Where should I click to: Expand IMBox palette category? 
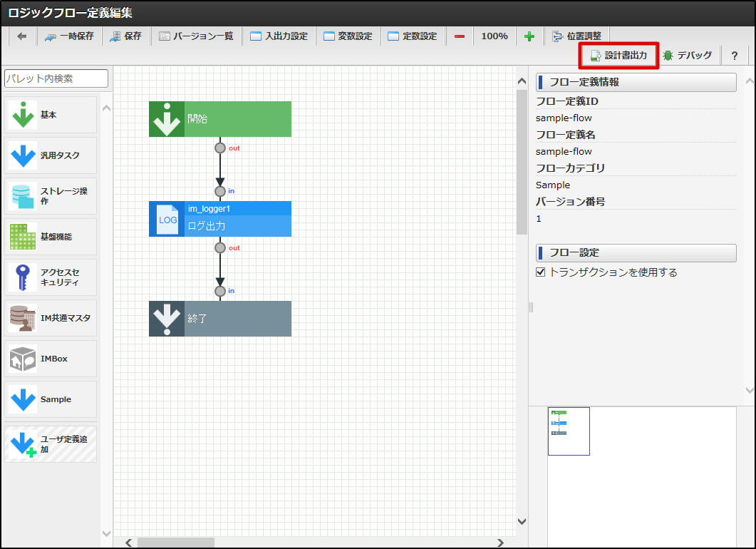51,359
